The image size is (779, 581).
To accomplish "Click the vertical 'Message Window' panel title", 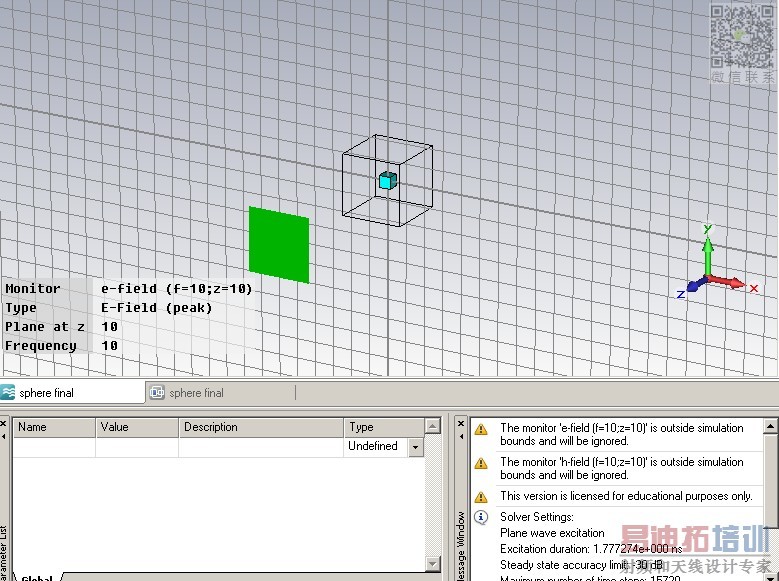I will tap(461, 547).
